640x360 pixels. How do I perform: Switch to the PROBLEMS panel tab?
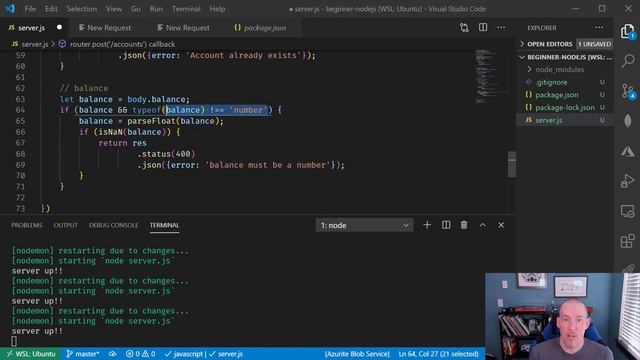[27, 225]
